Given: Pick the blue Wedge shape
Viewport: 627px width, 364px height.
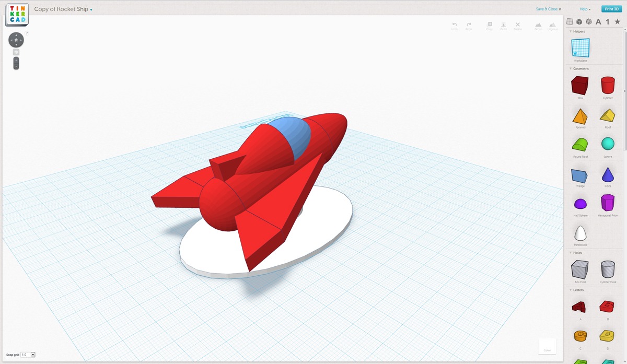Looking at the screenshot, I should click(x=580, y=175).
